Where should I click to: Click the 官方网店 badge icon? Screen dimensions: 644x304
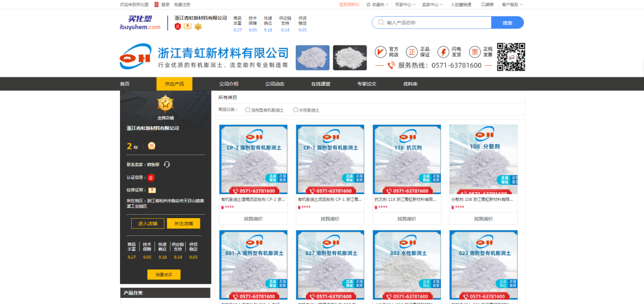[x=381, y=52]
